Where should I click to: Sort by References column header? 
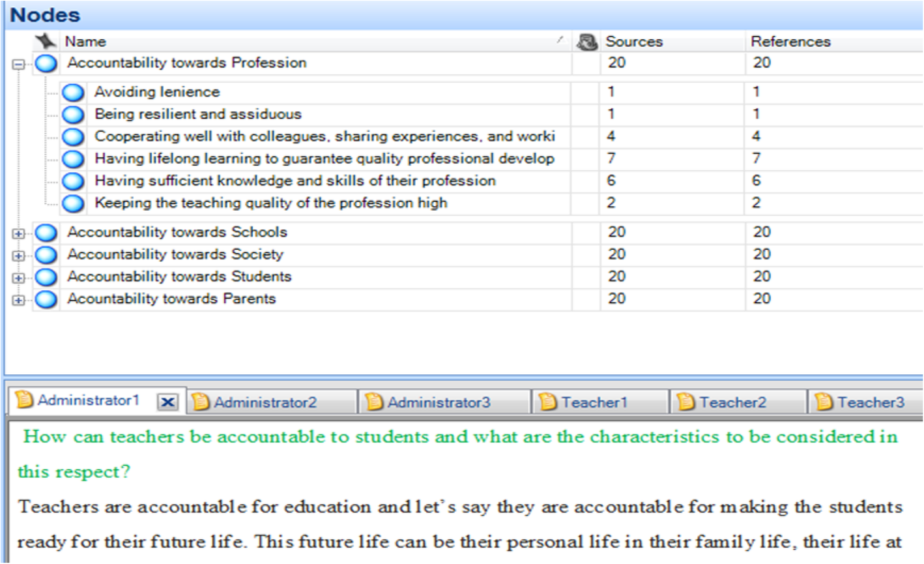click(x=790, y=42)
